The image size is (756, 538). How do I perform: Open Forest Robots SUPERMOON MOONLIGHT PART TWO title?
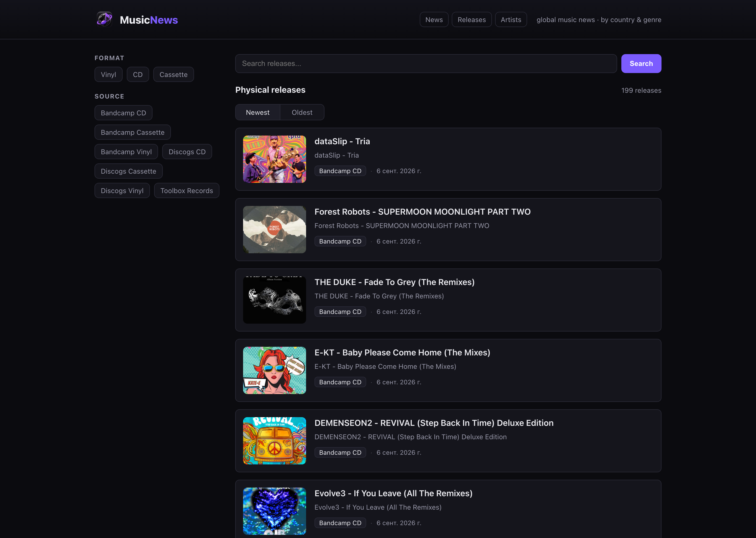coord(422,212)
